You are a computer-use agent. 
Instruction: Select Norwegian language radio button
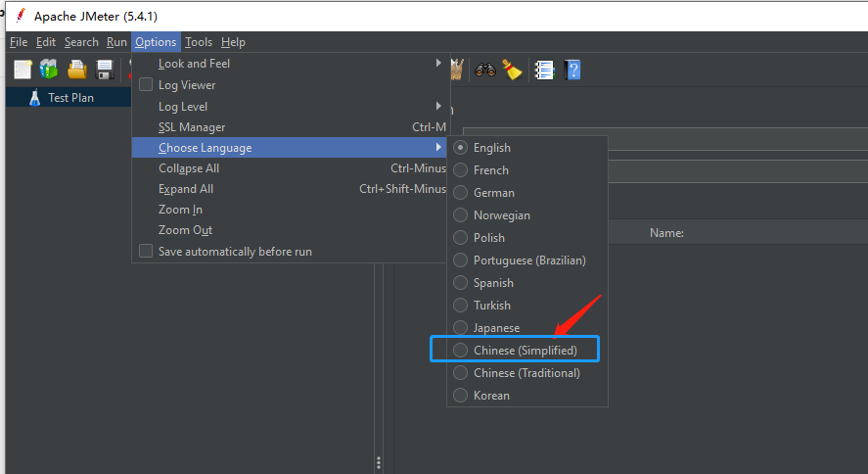pos(460,214)
